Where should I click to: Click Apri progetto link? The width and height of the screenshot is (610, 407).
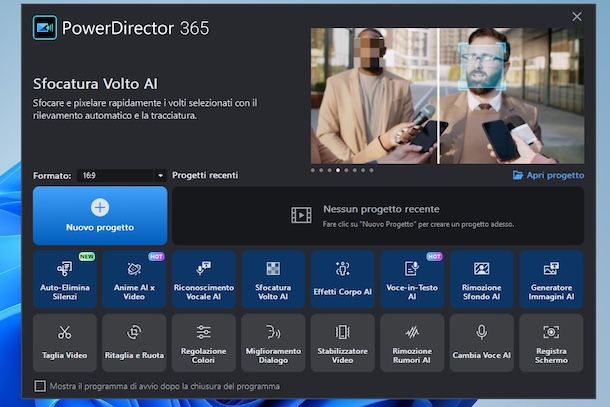[x=548, y=175]
